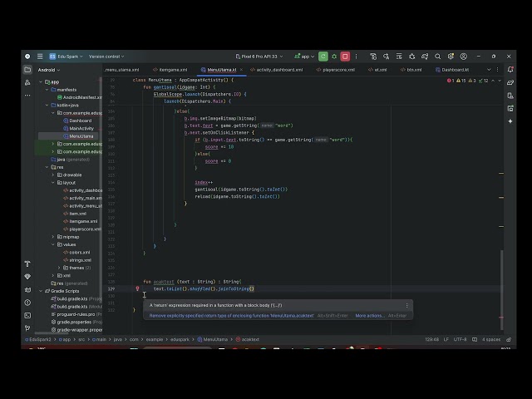The width and height of the screenshot is (532, 399).
Task: Open the Resource Manager tool window
Action: [27, 82]
